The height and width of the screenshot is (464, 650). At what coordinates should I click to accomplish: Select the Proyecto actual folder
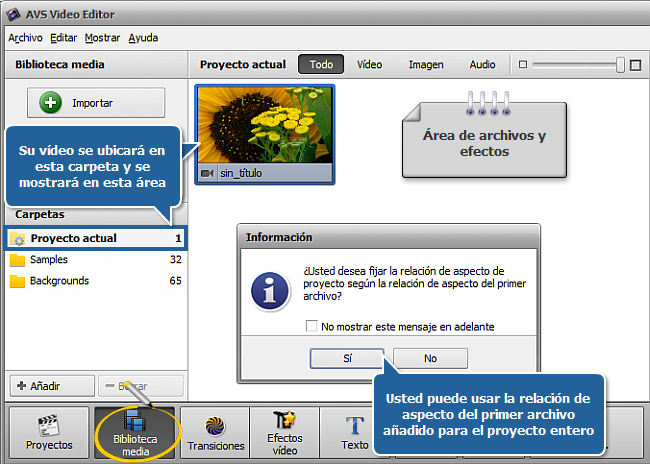(96, 238)
